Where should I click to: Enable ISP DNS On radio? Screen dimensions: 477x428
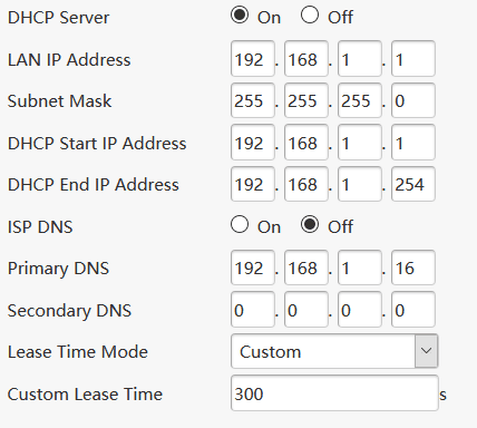[x=240, y=224]
